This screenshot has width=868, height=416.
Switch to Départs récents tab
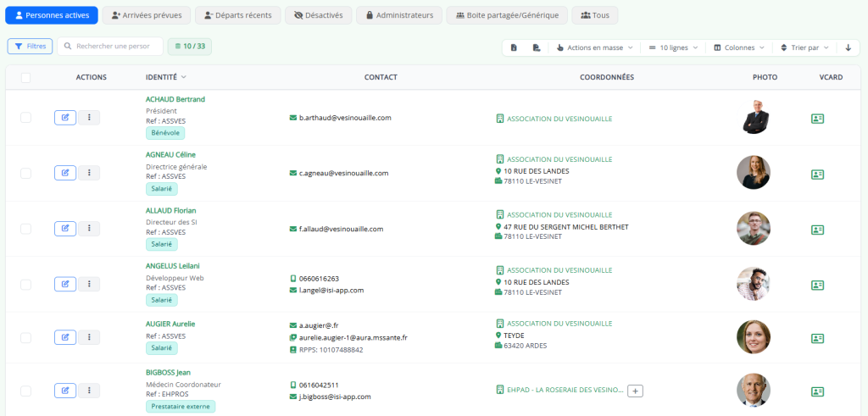click(237, 15)
